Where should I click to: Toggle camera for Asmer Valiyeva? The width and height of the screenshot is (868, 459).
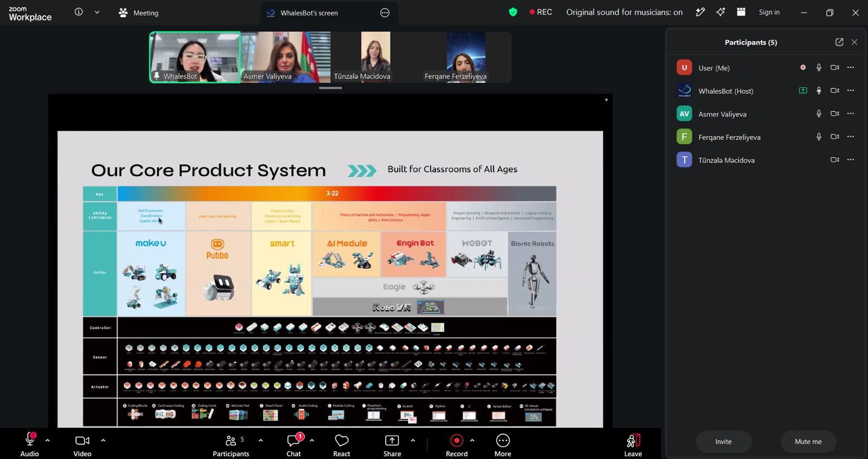(835, 114)
